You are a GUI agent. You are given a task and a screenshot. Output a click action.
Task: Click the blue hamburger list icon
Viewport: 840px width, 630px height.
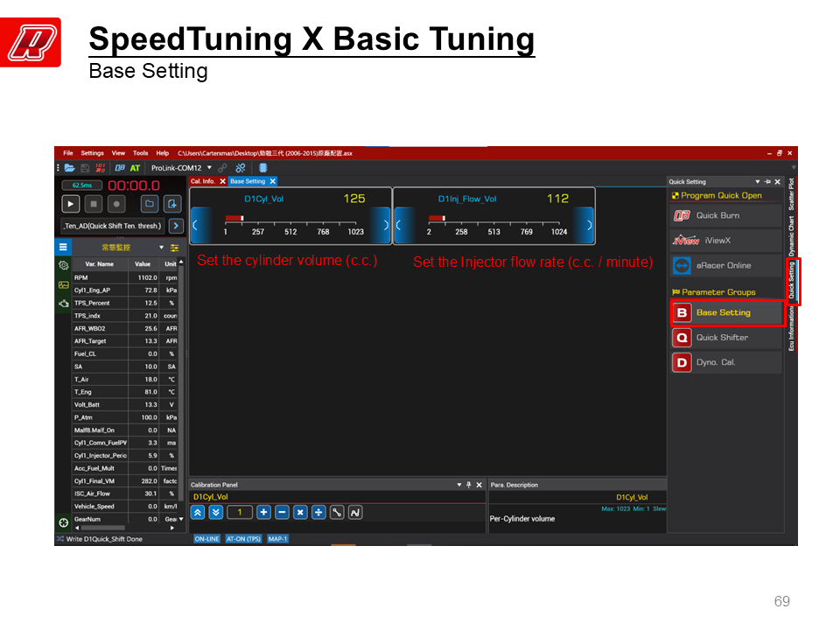pos(63,247)
